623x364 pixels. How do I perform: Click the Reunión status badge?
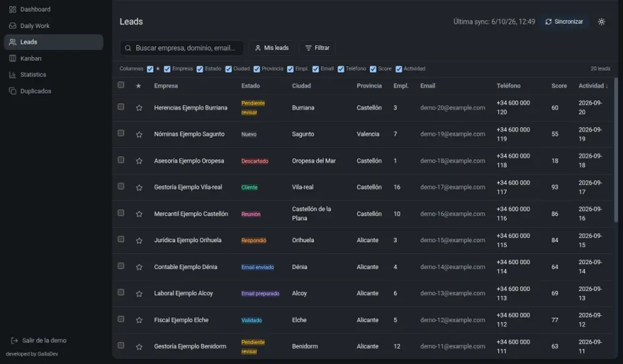click(250, 213)
